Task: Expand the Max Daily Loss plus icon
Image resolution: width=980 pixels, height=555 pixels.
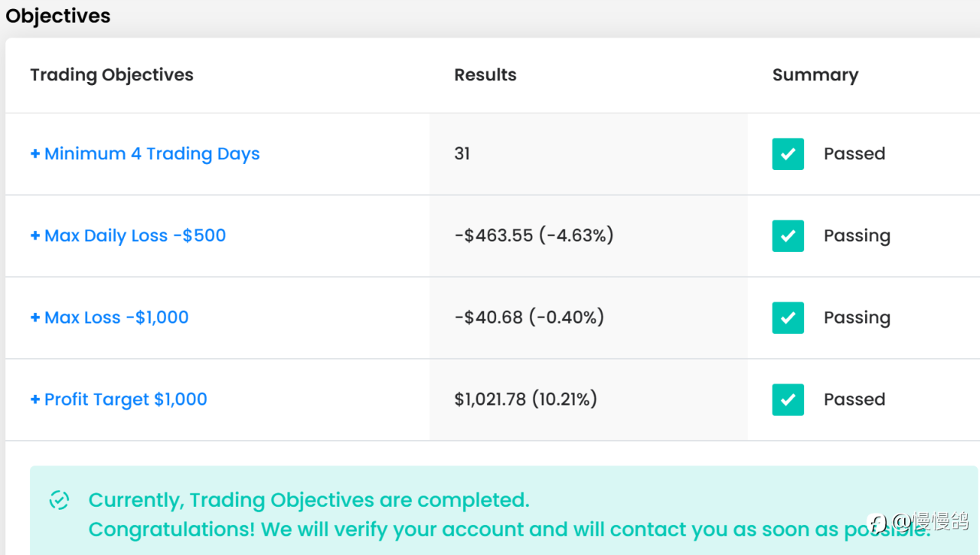Action: [x=34, y=236]
